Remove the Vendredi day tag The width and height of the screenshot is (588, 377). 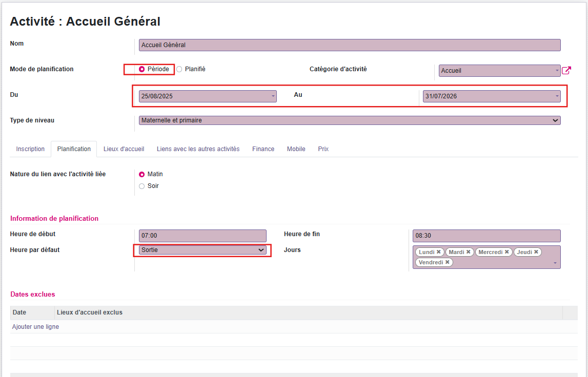(x=448, y=262)
